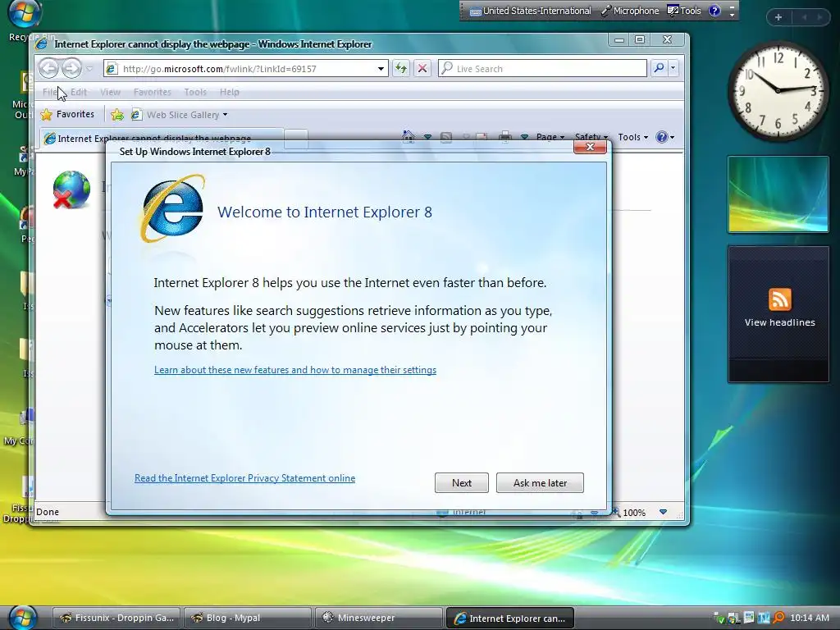Expand the address bar history dropdown

381,69
